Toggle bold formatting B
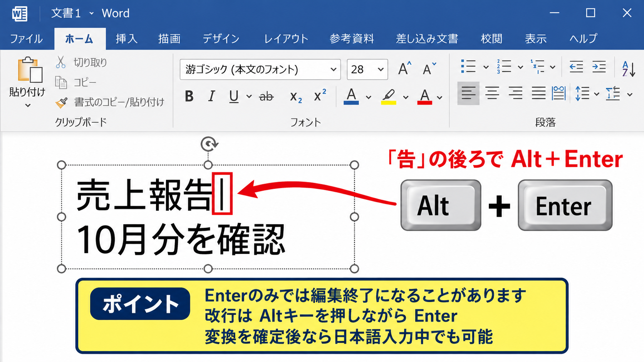The image size is (644, 362). point(189,96)
